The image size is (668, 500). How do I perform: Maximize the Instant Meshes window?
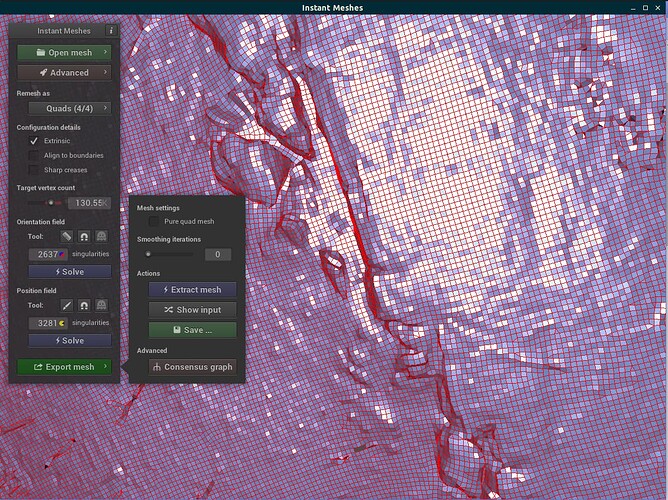[645, 8]
